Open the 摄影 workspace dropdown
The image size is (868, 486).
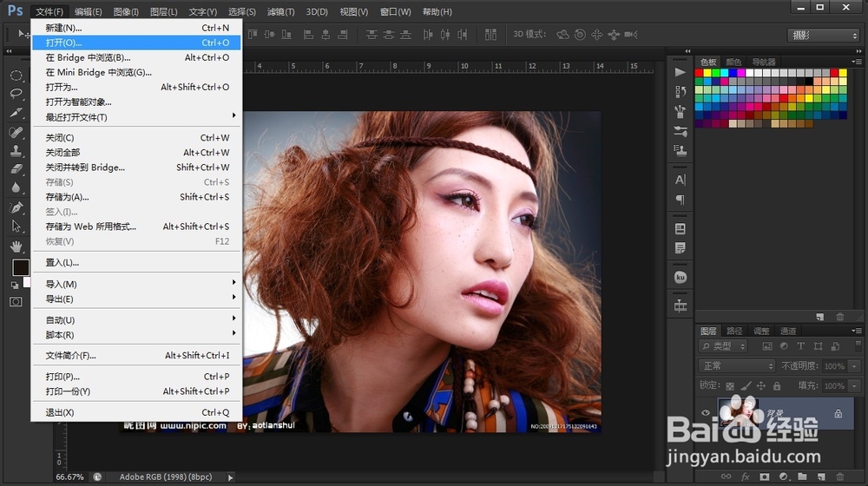(x=823, y=36)
